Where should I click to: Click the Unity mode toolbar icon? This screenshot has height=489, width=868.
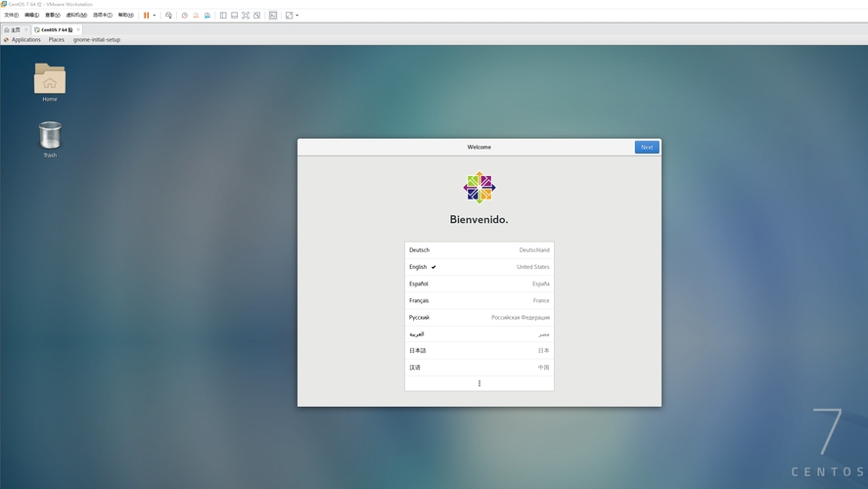(256, 16)
